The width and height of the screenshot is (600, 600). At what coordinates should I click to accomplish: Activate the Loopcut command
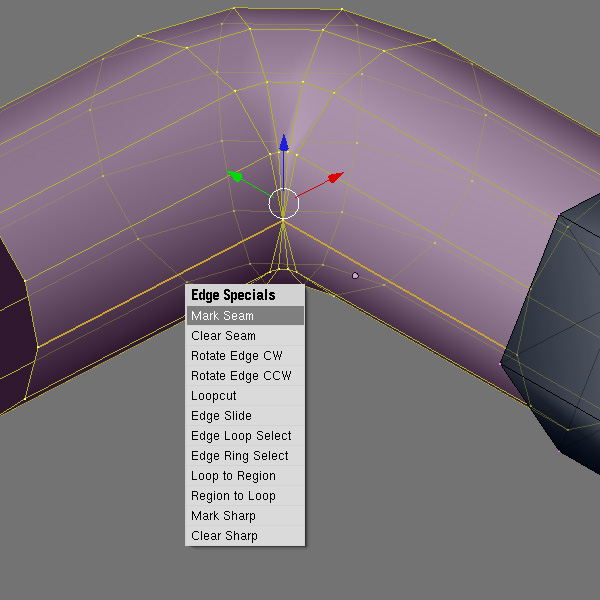point(245,396)
